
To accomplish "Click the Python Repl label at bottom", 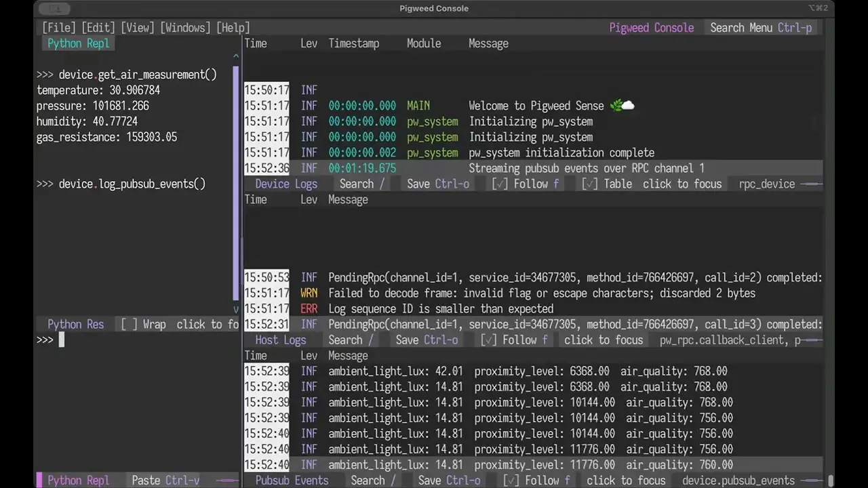I will pyautogui.click(x=78, y=481).
